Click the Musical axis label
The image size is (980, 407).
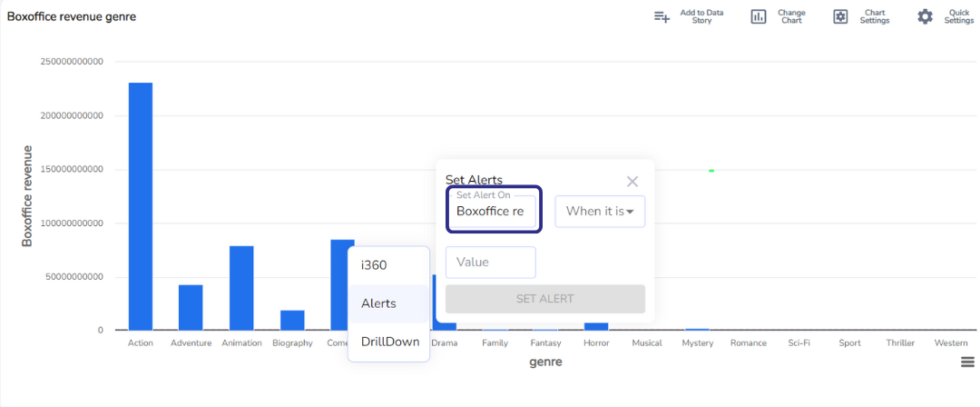pos(647,343)
